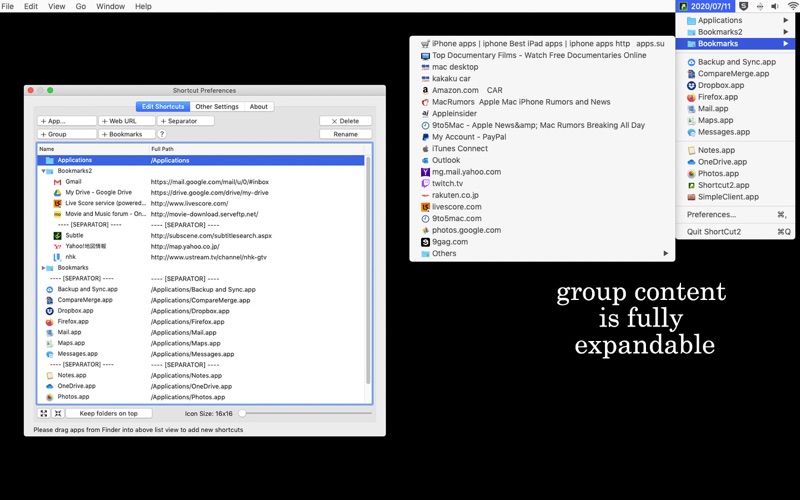Image resolution: width=800 pixels, height=500 pixels.
Task: Click the + Bookmarks button
Action: pos(127,134)
